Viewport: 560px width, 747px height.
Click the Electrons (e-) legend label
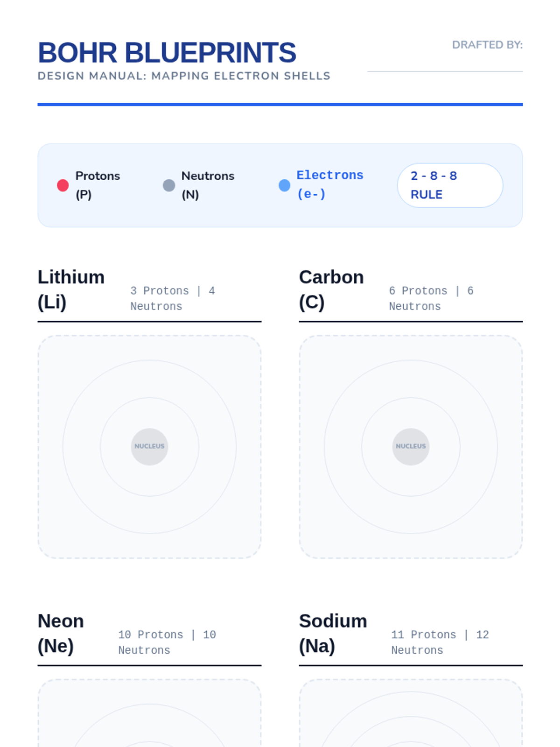click(329, 184)
